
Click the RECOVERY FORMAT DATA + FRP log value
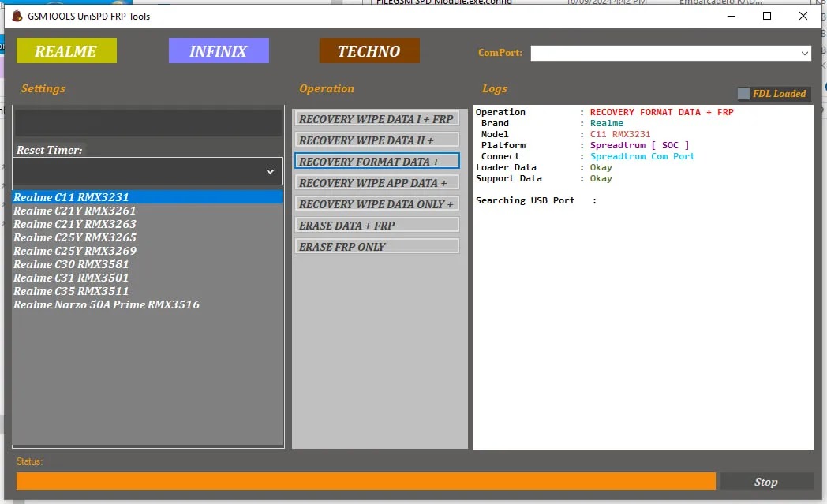coord(661,112)
